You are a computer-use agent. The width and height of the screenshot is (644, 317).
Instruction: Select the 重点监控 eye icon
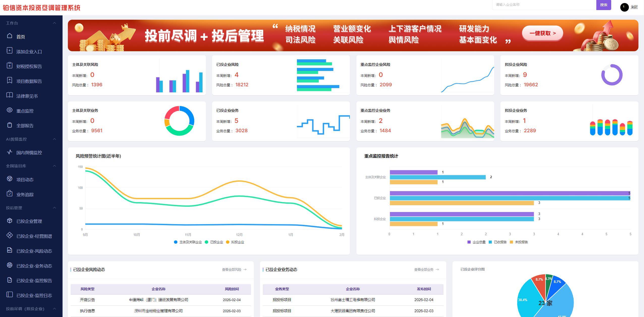pyautogui.click(x=9, y=110)
